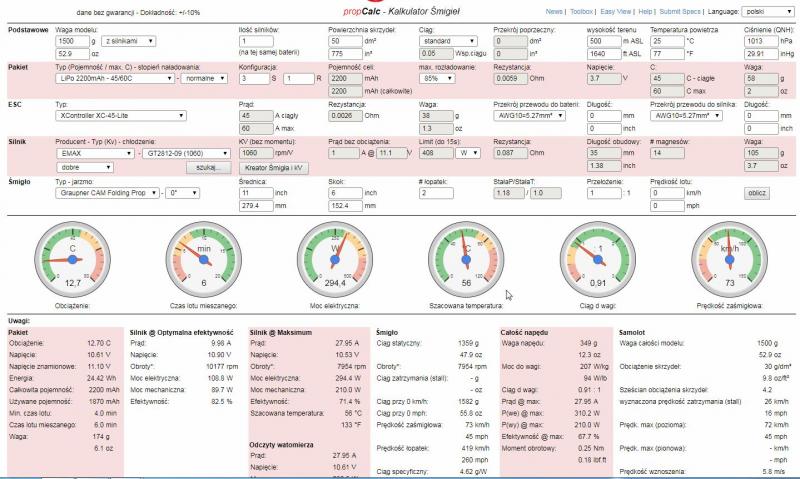This screenshot has width=800, height=479.
Task: Open the Easy View link
Action: click(616, 11)
